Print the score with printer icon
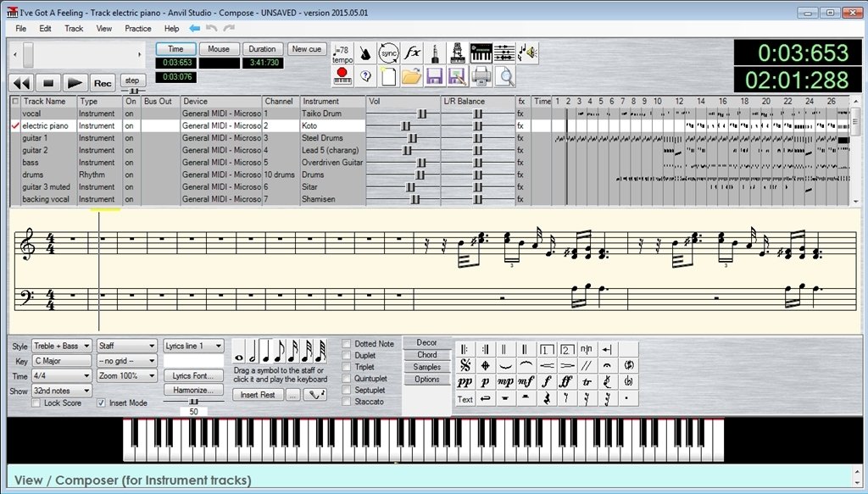This screenshot has width=868, height=494. coord(481,76)
